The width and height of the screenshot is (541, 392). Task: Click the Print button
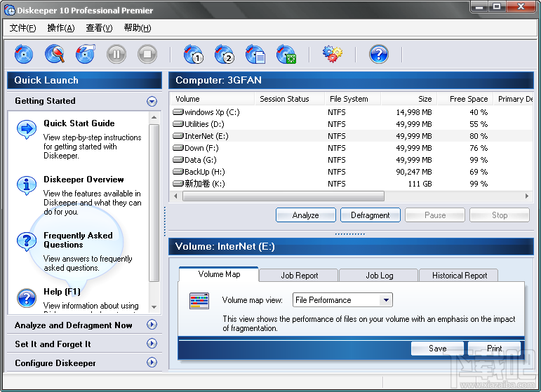pyautogui.click(x=494, y=349)
